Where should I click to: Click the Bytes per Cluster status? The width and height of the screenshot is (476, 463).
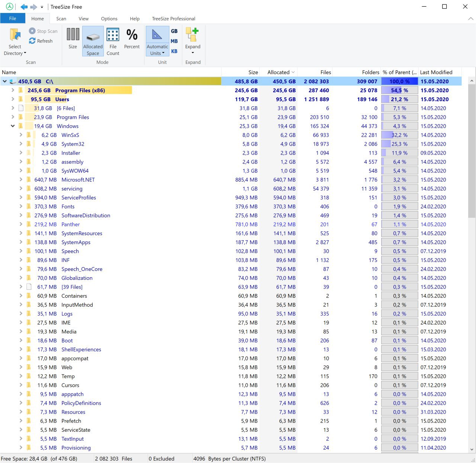coord(229,459)
